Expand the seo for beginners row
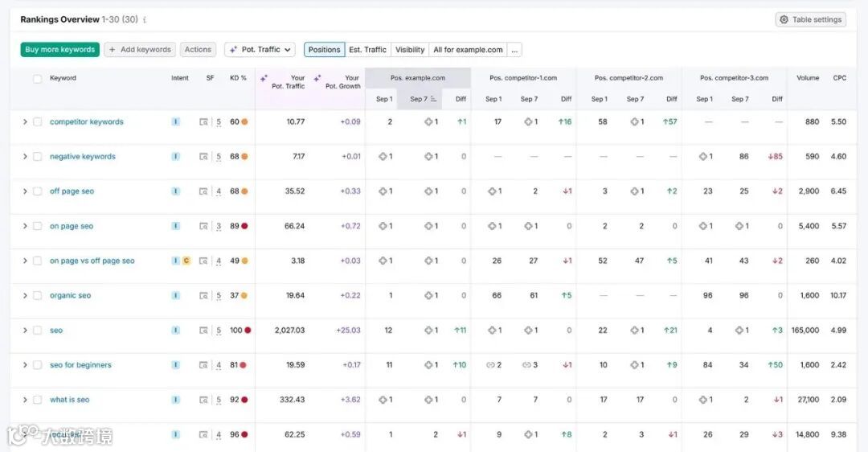 click(x=25, y=365)
